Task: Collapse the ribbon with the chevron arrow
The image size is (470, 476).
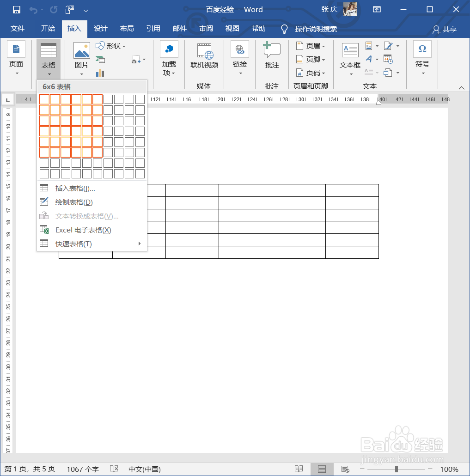Action: pyautogui.click(x=462, y=88)
